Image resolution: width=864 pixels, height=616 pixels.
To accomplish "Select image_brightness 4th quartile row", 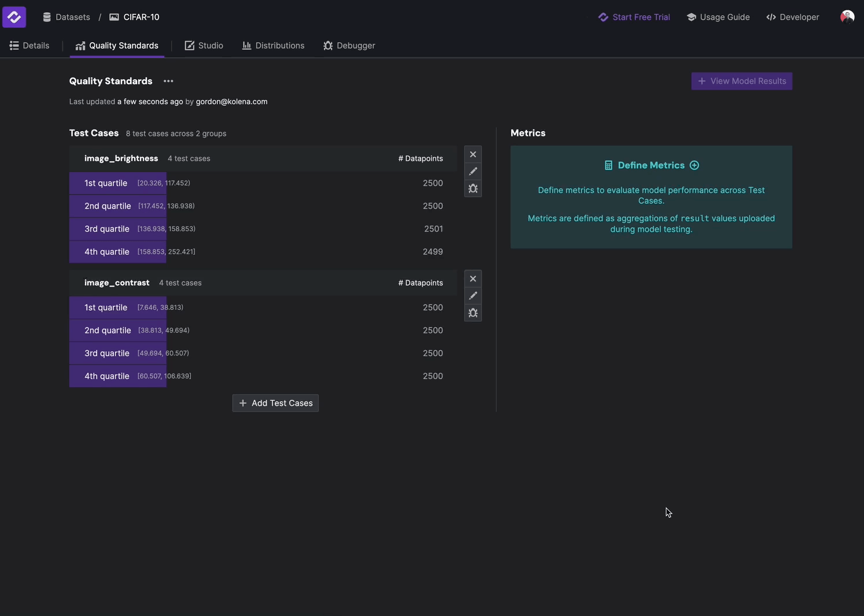I will tap(263, 252).
